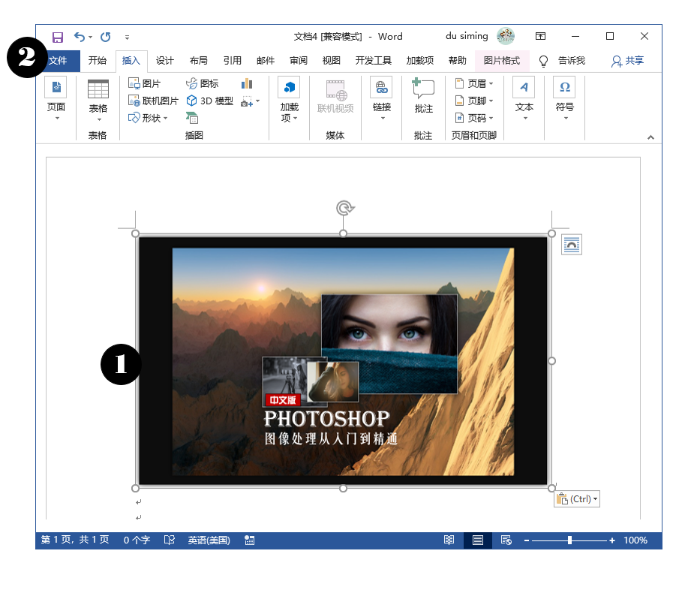Click the zoom slider handle
This screenshot has width=700, height=590.
[569, 540]
